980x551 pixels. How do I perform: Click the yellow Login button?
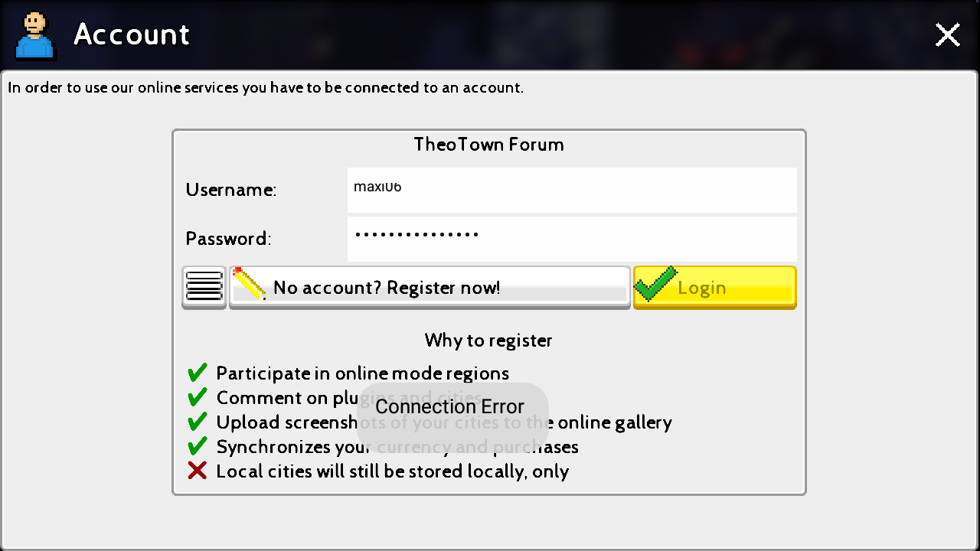coord(715,287)
